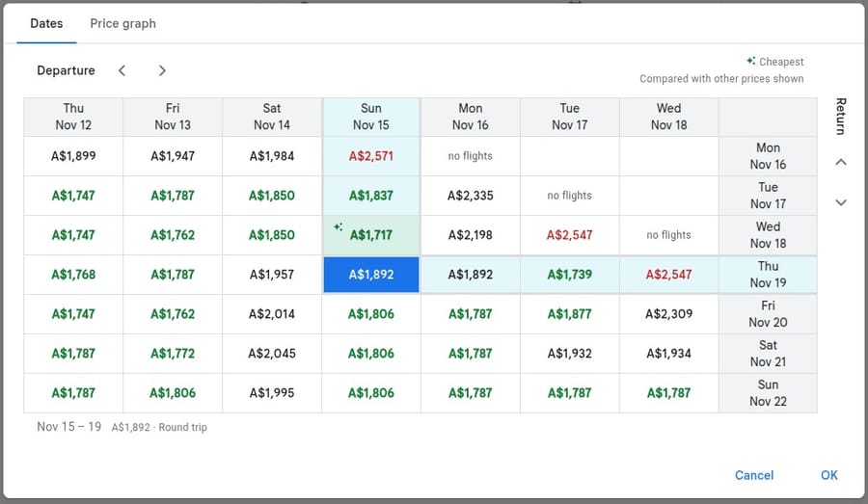Show earlier departure dates with left arrow
The image size is (868, 504).
(x=122, y=70)
